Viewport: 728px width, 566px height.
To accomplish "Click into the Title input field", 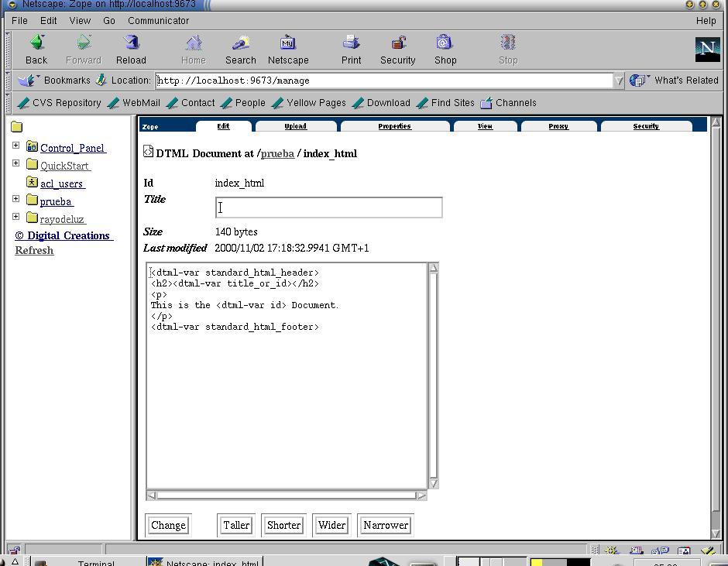I will click(x=328, y=208).
